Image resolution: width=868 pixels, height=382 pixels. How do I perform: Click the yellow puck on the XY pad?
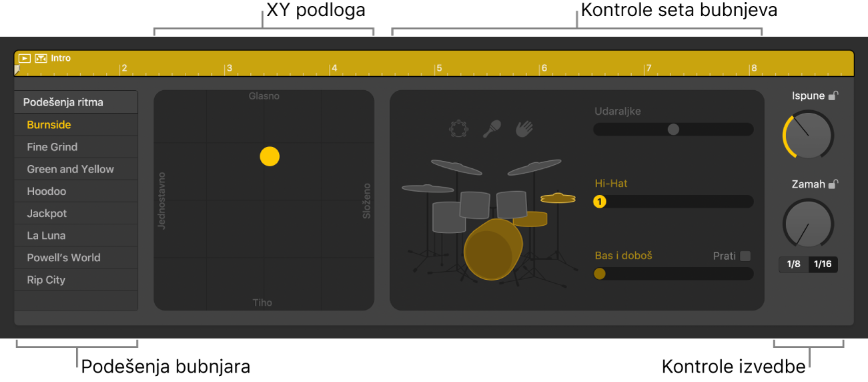[270, 156]
